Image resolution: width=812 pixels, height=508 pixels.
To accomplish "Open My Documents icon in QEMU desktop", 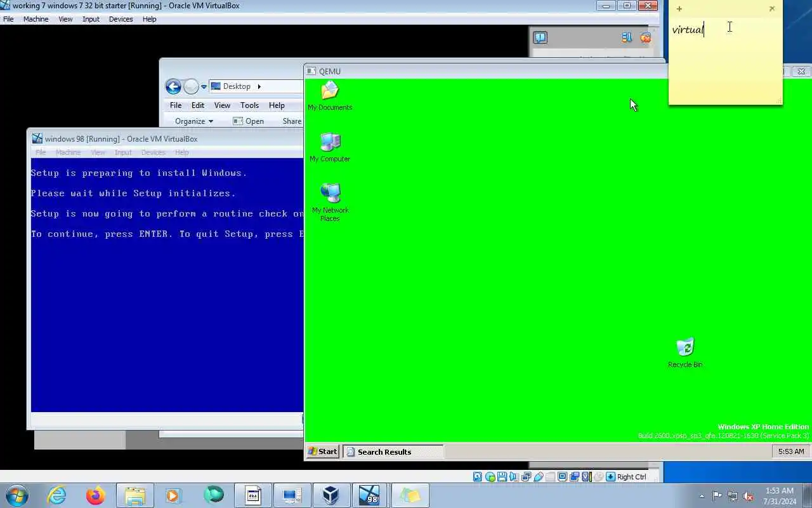I will pos(330,97).
